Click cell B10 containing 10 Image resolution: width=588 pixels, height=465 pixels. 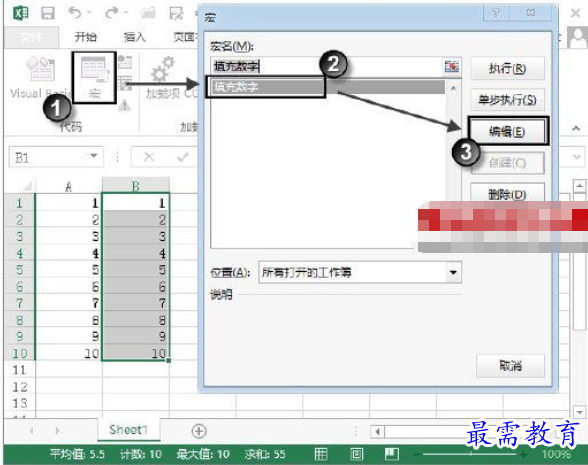135,353
